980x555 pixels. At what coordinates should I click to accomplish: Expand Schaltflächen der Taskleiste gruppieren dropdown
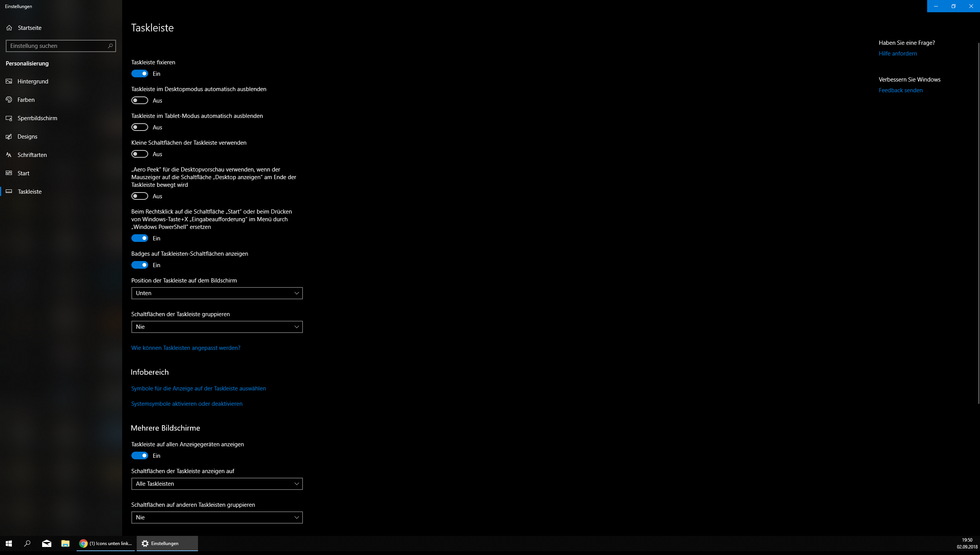217,327
